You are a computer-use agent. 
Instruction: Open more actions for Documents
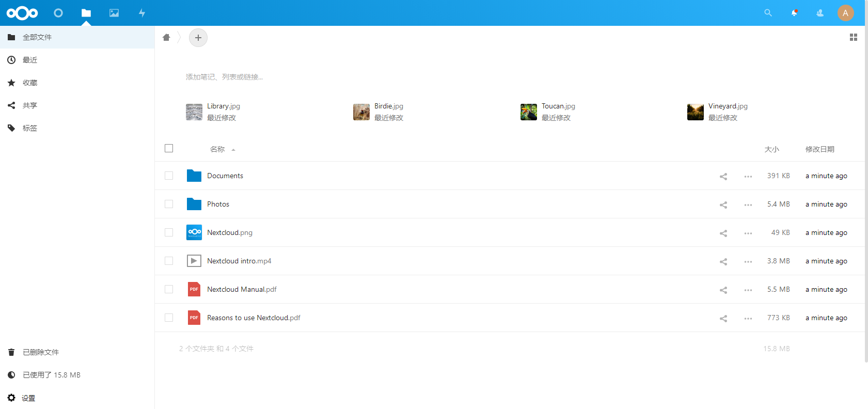pos(748,177)
